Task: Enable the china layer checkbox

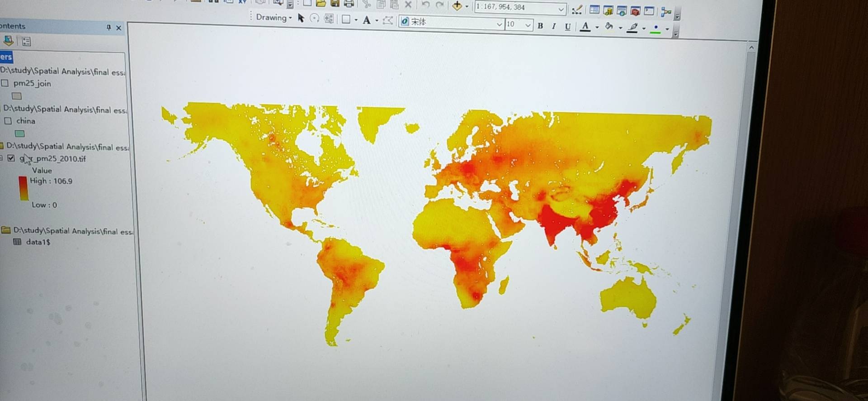Action: click(8, 121)
